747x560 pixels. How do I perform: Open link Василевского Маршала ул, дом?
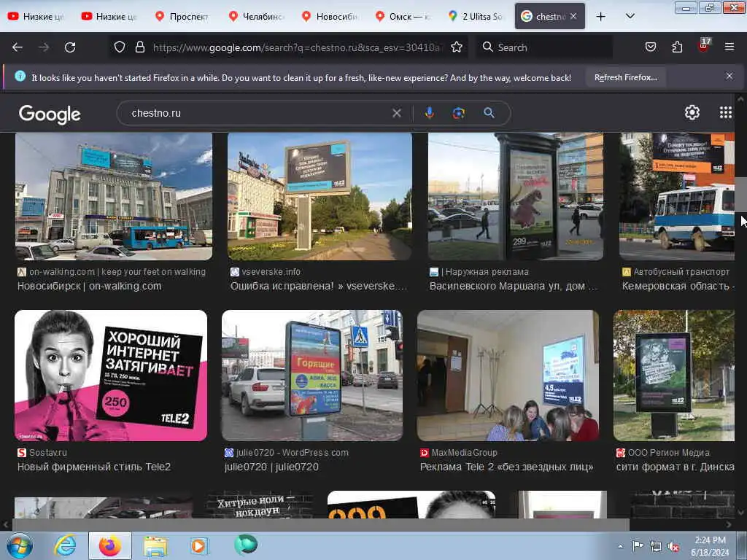(513, 286)
